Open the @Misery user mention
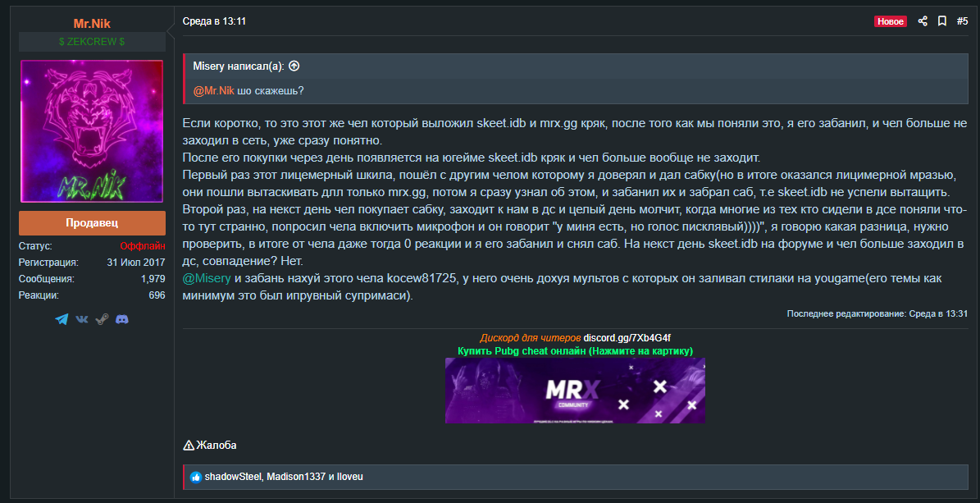 click(207, 278)
